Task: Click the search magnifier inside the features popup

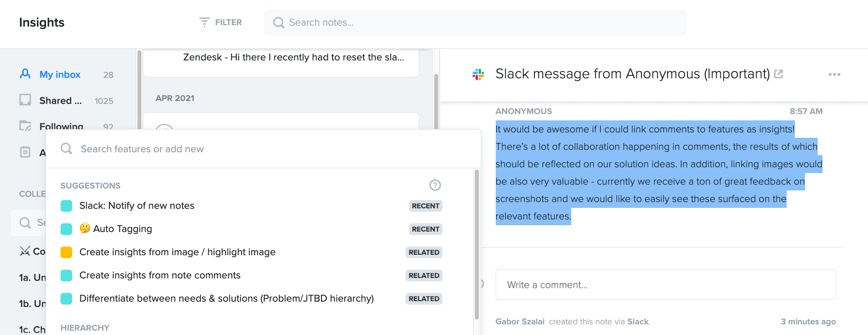Action: 66,148
